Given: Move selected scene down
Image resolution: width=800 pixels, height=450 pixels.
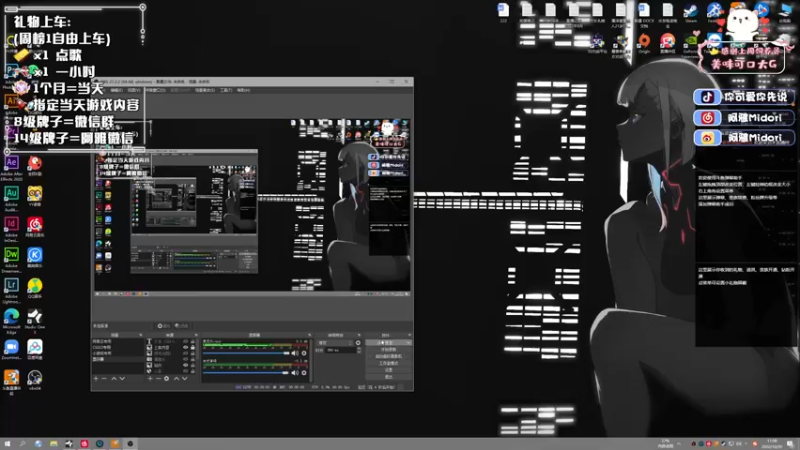Looking at the screenshot, I should 122,379.
